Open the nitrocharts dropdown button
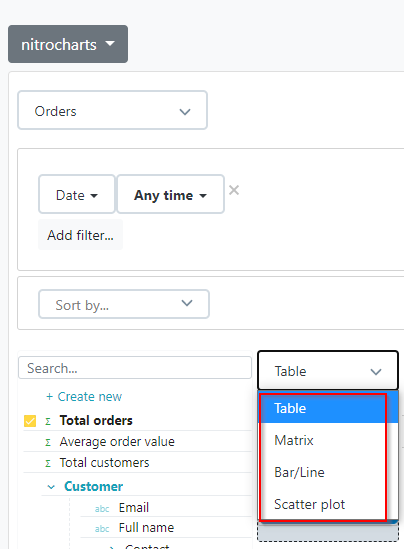Screen dimensions: 404x549 point(68,44)
